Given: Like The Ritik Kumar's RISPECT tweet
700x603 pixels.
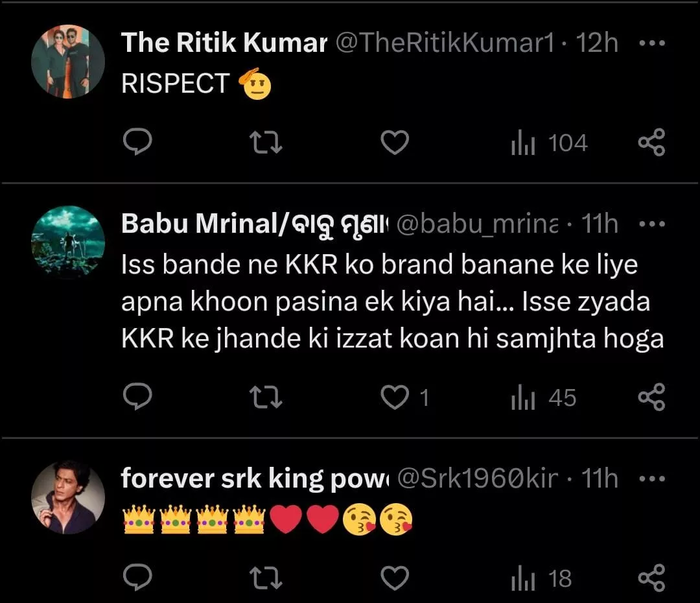Looking at the screenshot, I should coord(394,143).
